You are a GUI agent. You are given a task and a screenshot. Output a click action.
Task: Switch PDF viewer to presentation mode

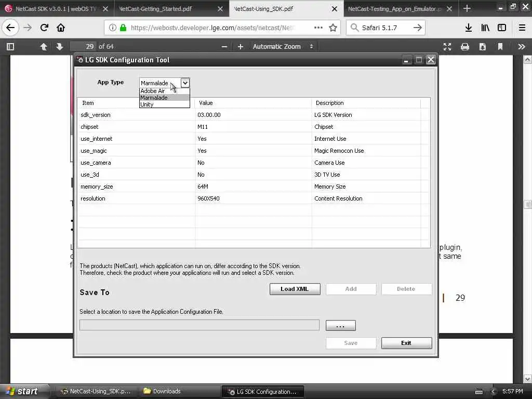447,46
